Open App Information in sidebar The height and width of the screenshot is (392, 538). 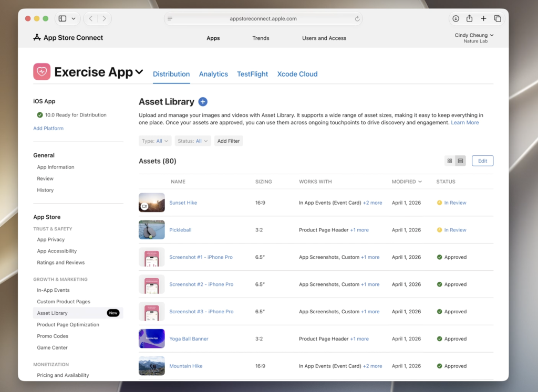point(56,167)
